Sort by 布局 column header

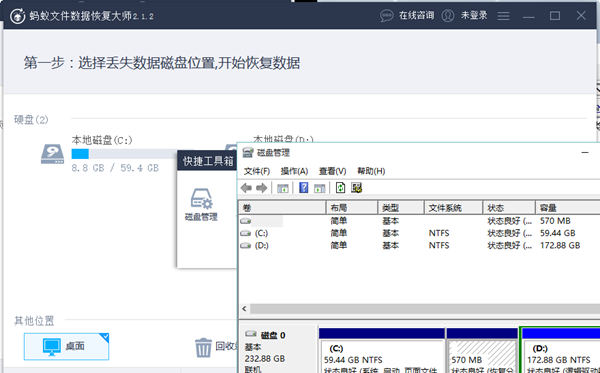[x=352, y=208]
